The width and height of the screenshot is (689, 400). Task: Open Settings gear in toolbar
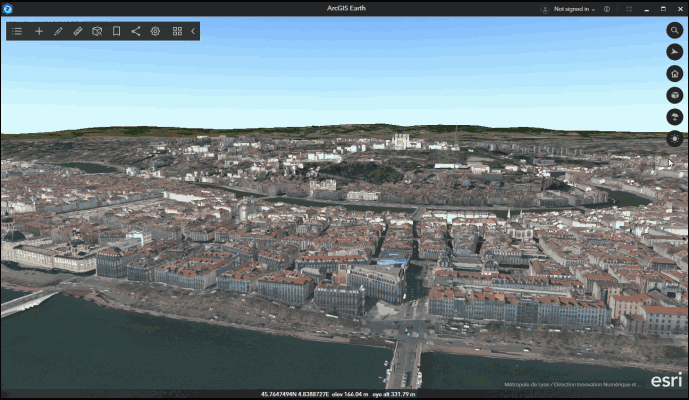155,31
